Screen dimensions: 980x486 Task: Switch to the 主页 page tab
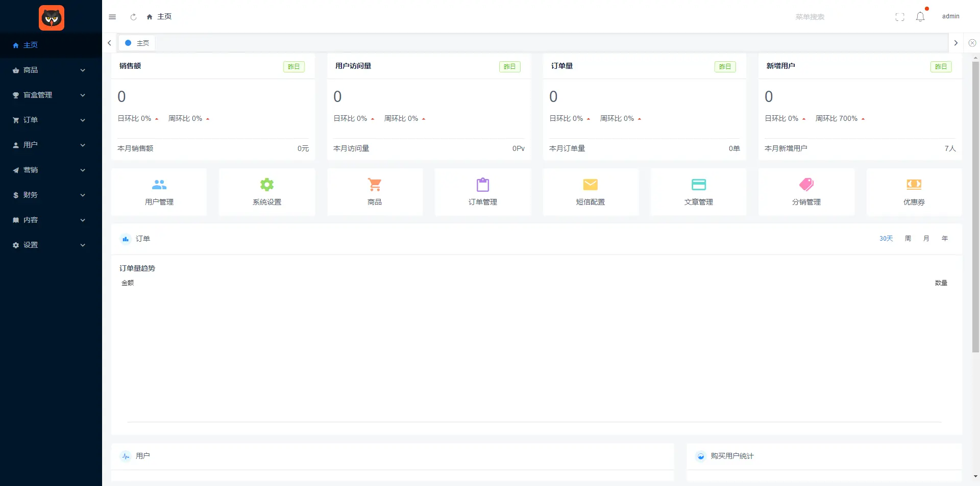[x=138, y=43]
